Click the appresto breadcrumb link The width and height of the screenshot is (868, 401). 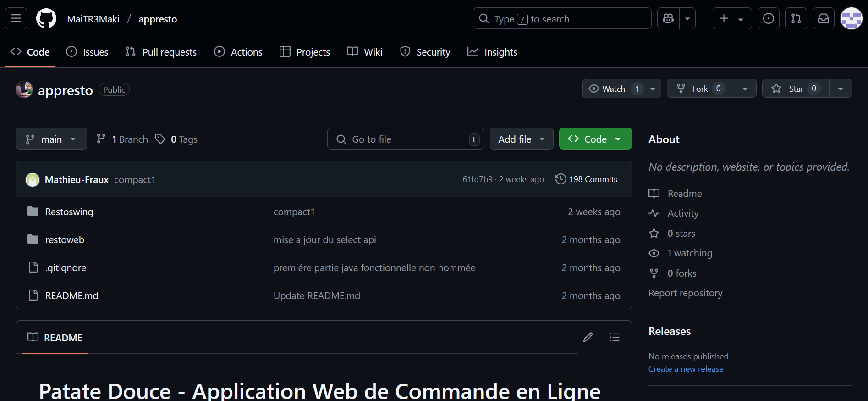[158, 19]
